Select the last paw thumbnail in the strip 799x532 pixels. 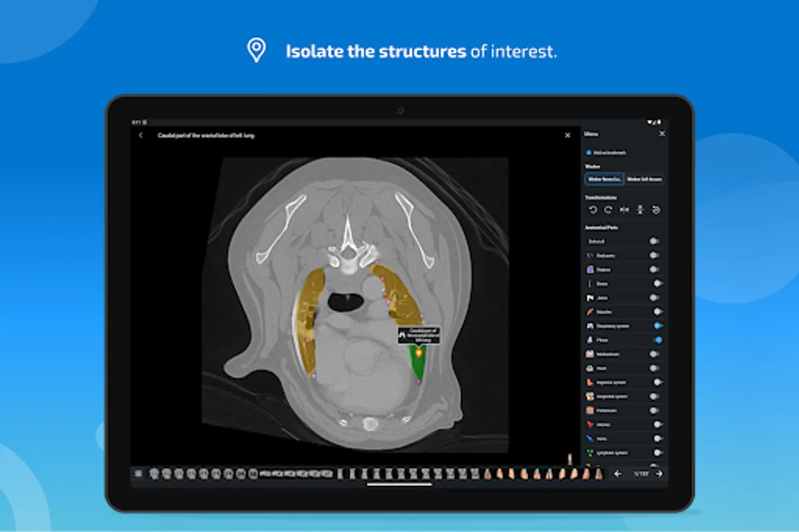(599, 473)
